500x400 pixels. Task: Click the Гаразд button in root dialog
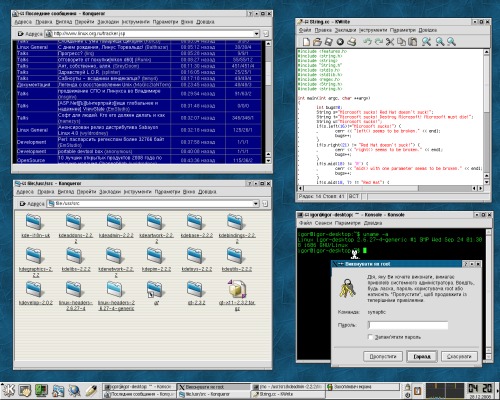click(x=422, y=356)
